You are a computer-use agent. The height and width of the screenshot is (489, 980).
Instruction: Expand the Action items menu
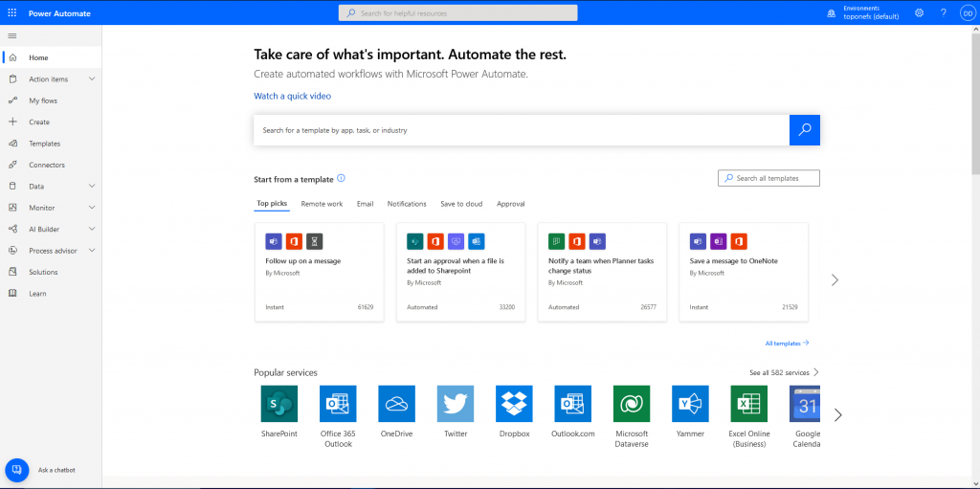92,79
